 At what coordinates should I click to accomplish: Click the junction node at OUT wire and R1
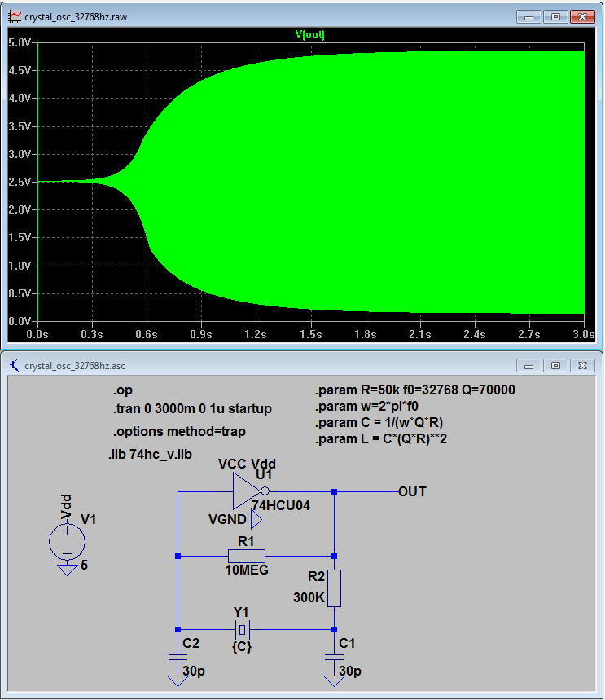click(334, 557)
